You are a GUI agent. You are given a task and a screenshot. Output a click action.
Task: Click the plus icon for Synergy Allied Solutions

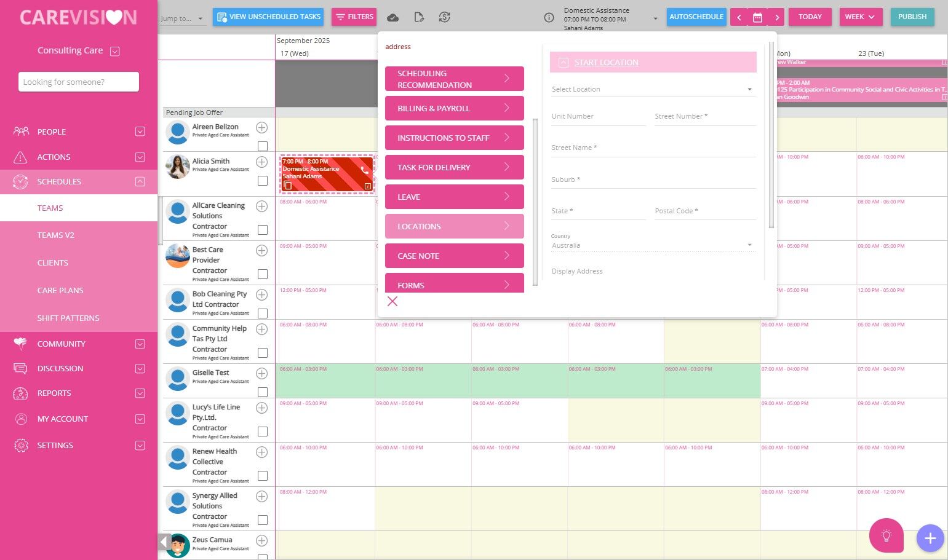pos(262,496)
